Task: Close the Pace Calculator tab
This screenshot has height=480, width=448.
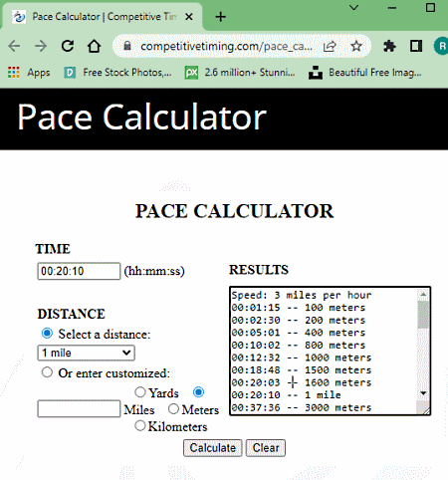Action: (x=189, y=17)
